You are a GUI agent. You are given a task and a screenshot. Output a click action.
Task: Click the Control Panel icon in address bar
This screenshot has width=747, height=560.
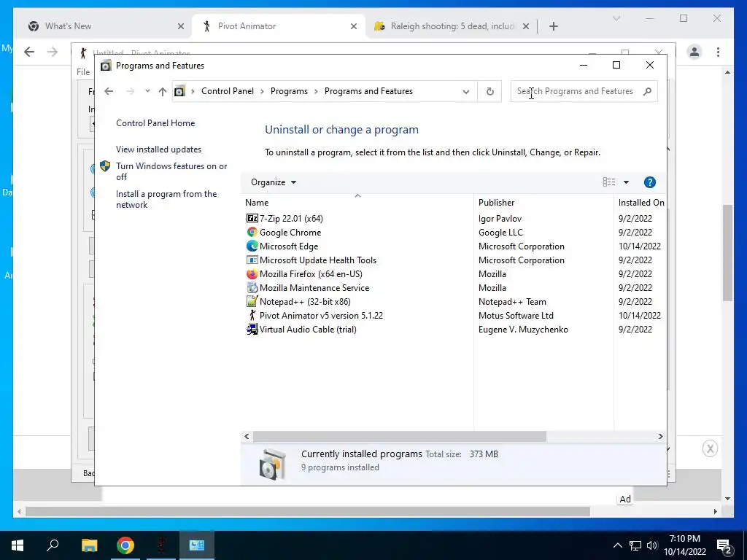pyautogui.click(x=179, y=91)
